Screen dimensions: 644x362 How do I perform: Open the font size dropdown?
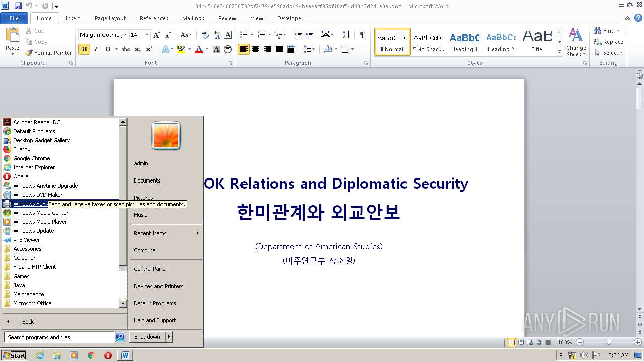tap(147, 35)
